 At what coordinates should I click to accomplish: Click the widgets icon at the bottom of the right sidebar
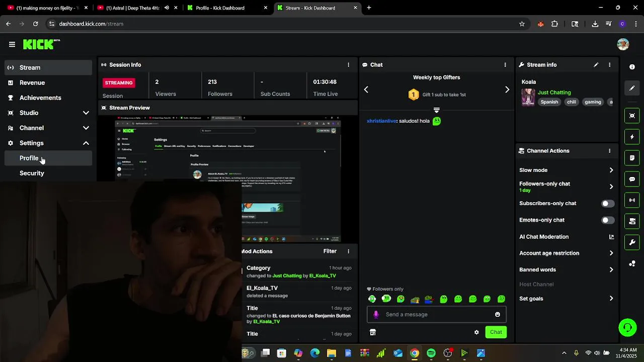point(632,263)
